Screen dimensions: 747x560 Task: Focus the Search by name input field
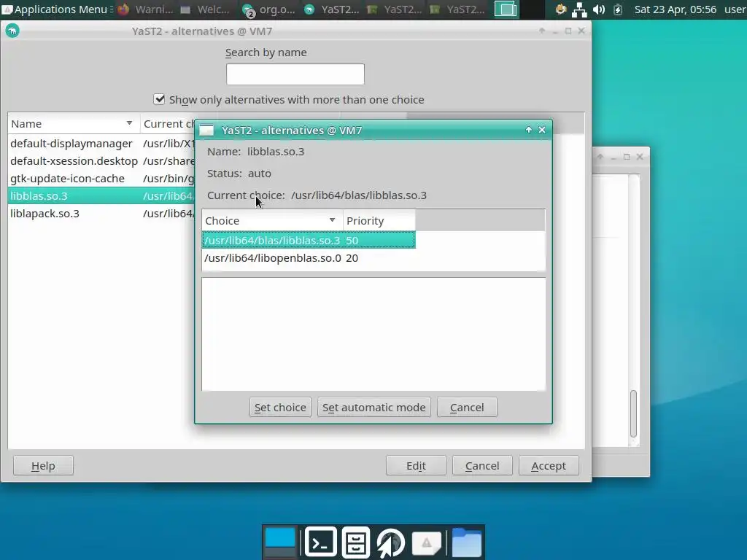pos(295,74)
